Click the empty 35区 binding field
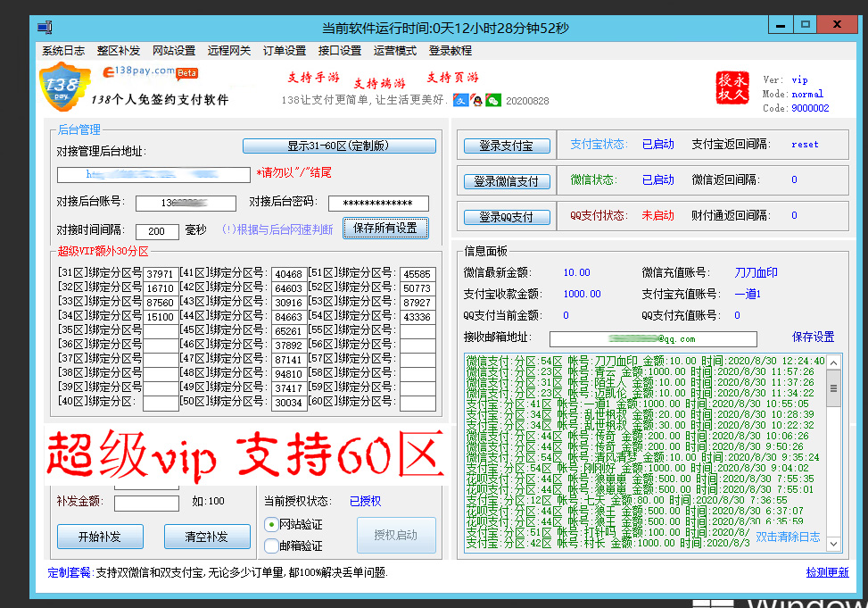 click(x=161, y=331)
